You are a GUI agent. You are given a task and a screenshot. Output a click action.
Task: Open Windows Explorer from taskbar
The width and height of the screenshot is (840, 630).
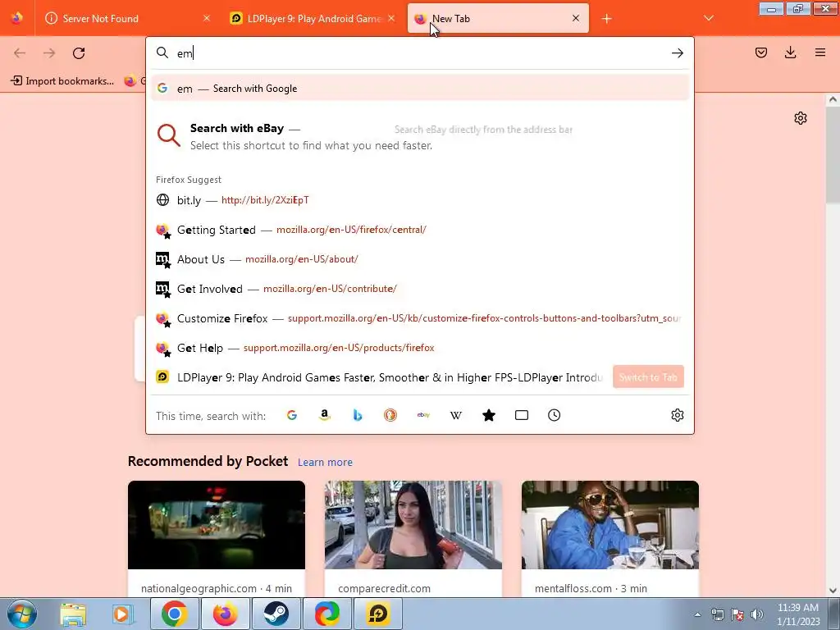73,614
